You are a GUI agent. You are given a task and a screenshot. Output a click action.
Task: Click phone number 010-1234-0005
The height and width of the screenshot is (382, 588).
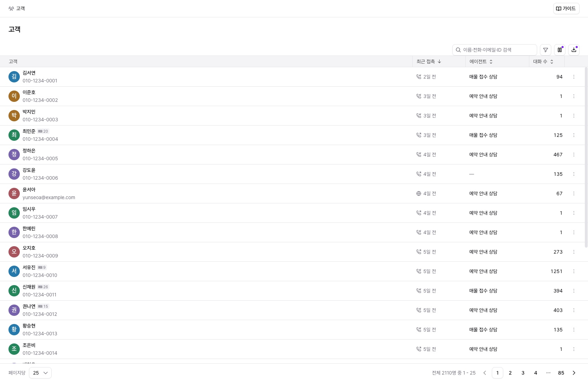[40, 158]
